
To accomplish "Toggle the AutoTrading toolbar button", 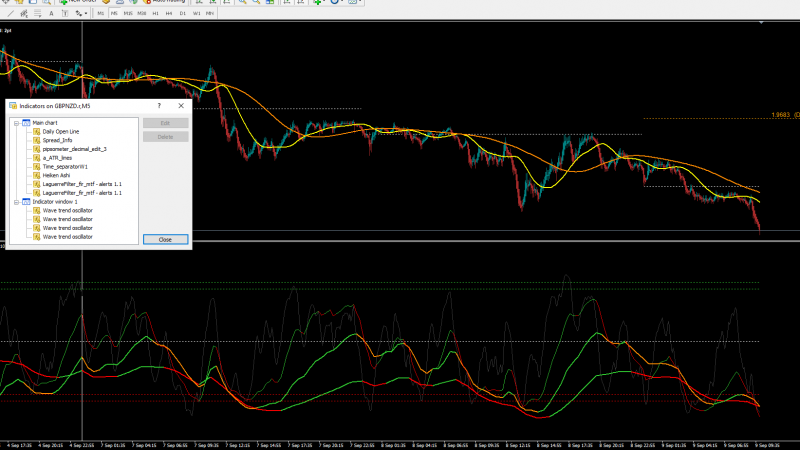I will [165, 2].
